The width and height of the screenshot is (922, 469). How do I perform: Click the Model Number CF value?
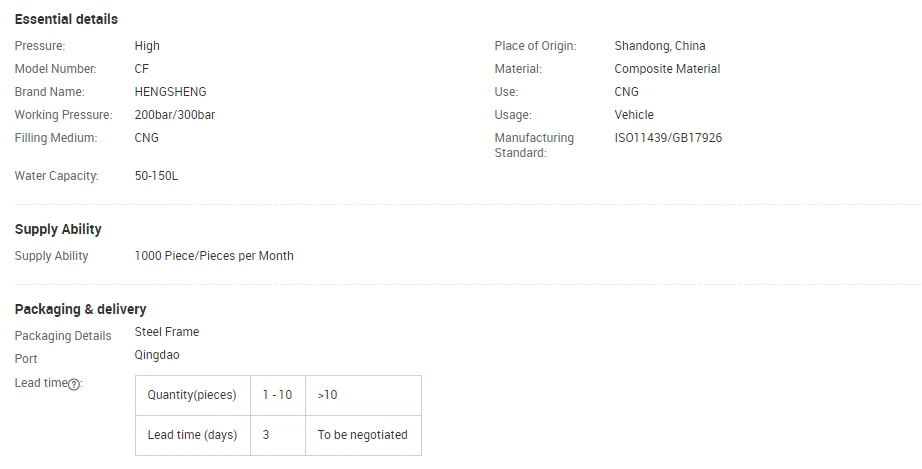pos(142,69)
